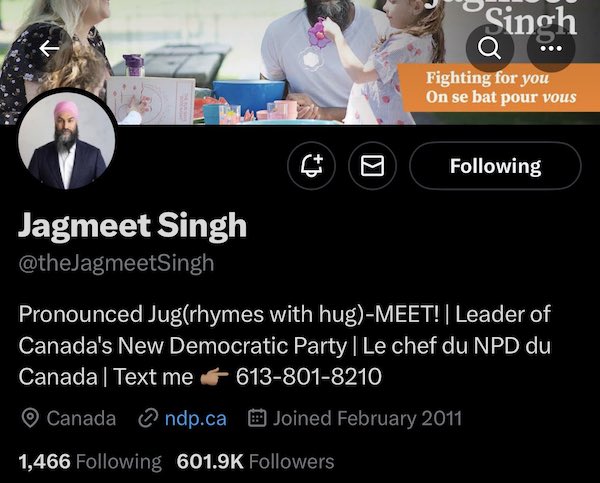Screen dimensions: 600x483
Task: Open the circular profile picture
Action: pyautogui.click(x=67, y=140)
